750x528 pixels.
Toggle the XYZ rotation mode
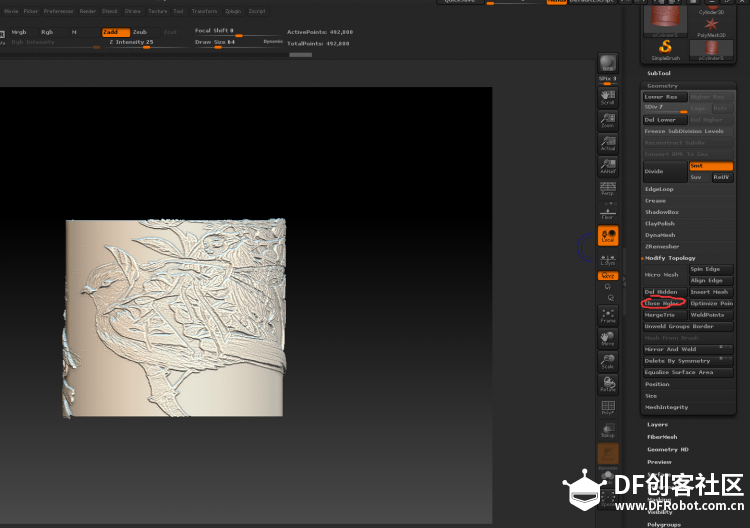click(x=608, y=275)
